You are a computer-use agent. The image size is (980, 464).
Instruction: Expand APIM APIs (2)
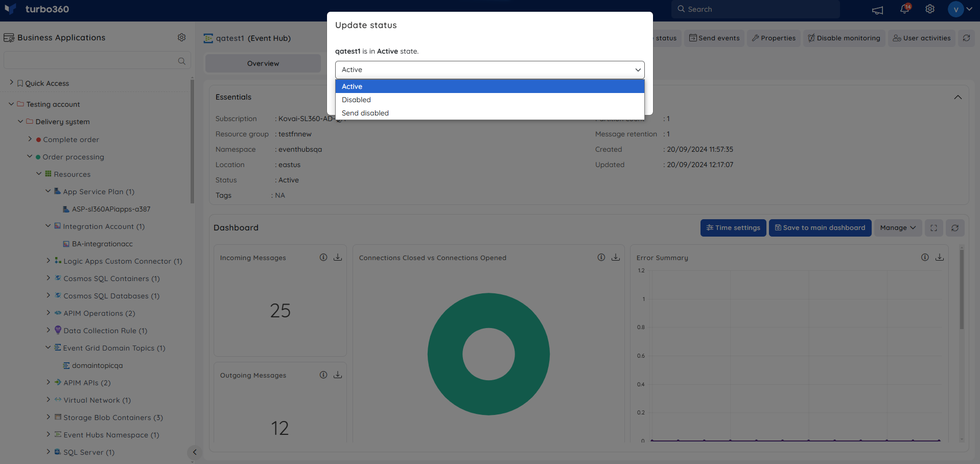(48, 382)
